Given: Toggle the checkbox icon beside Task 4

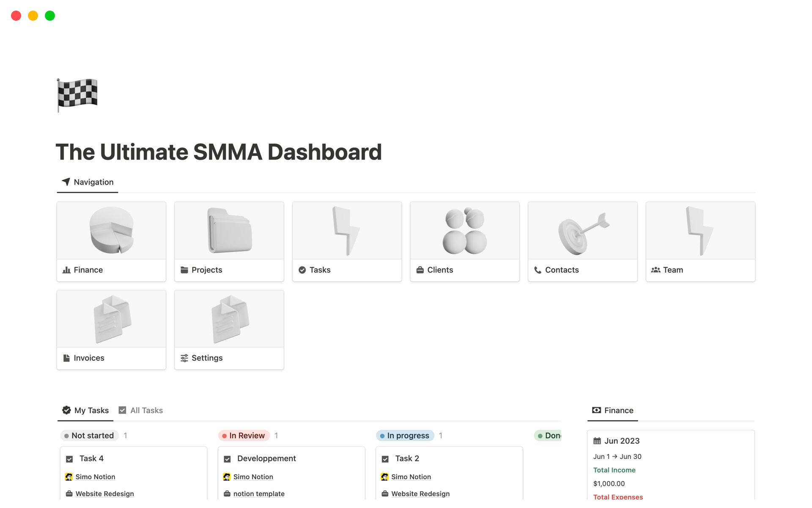Looking at the screenshot, I should (70, 459).
